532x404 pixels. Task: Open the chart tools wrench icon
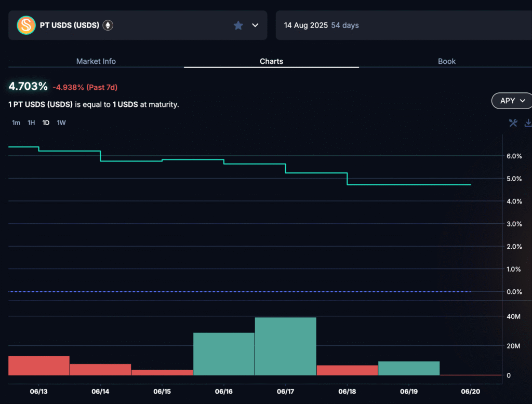(513, 123)
